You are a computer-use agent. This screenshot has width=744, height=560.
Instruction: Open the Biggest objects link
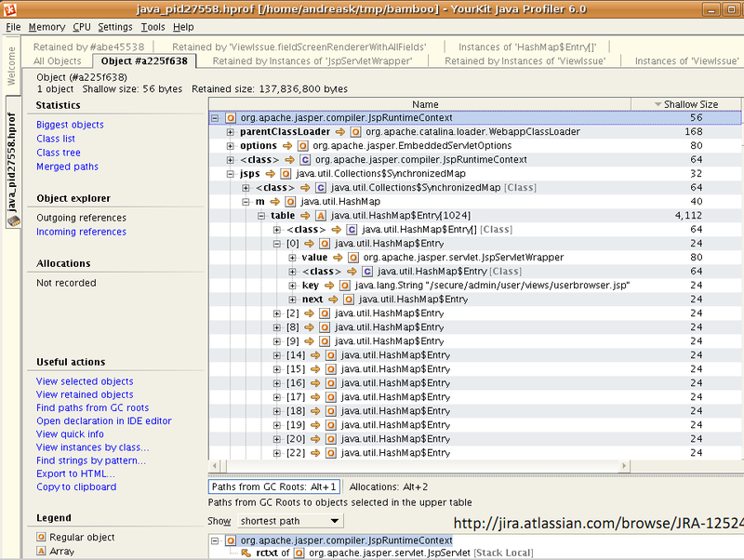(70, 125)
